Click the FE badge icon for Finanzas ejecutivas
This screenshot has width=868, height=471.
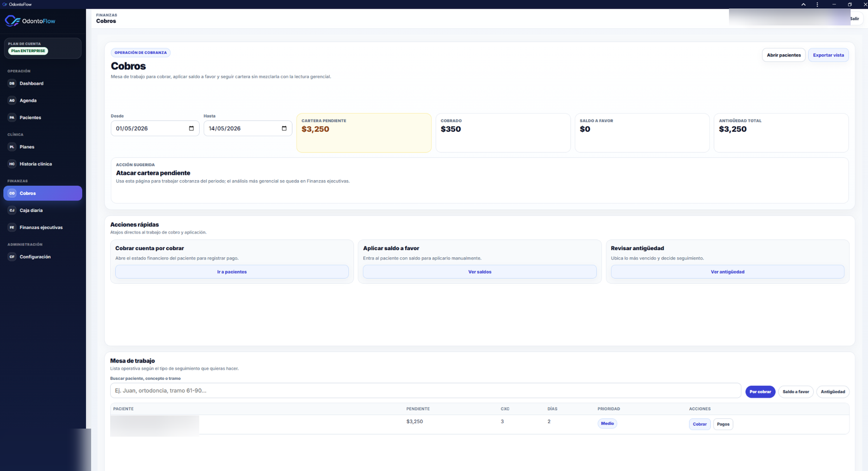click(12, 227)
